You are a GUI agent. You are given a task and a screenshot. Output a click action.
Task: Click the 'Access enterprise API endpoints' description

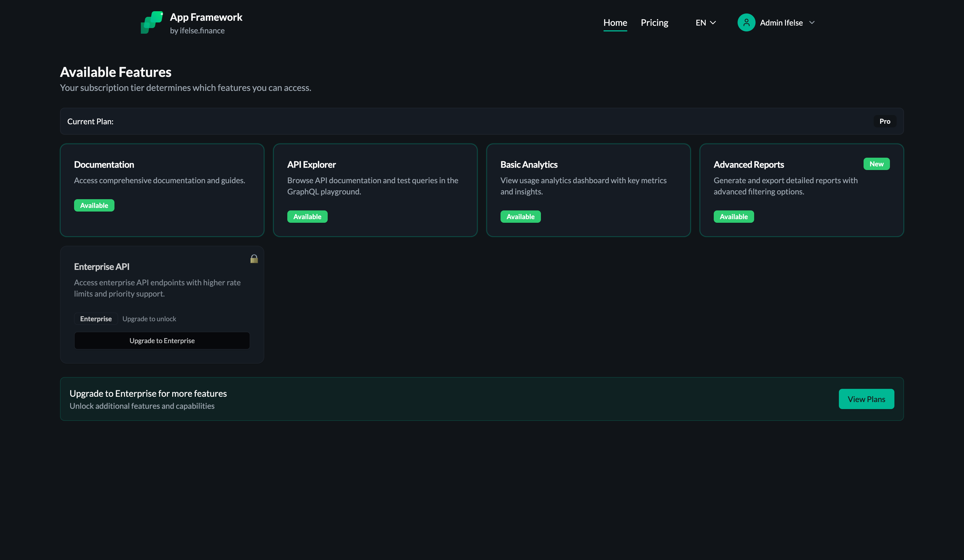coord(157,288)
